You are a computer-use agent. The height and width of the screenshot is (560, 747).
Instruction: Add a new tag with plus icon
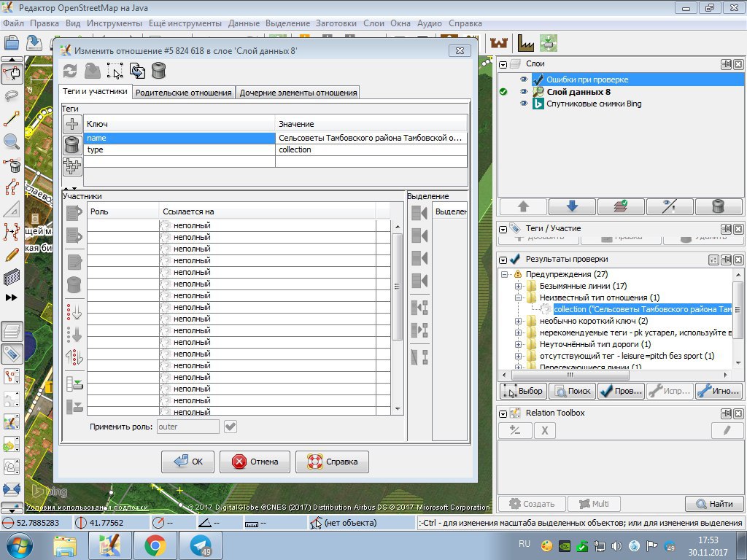(x=72, y=124)
